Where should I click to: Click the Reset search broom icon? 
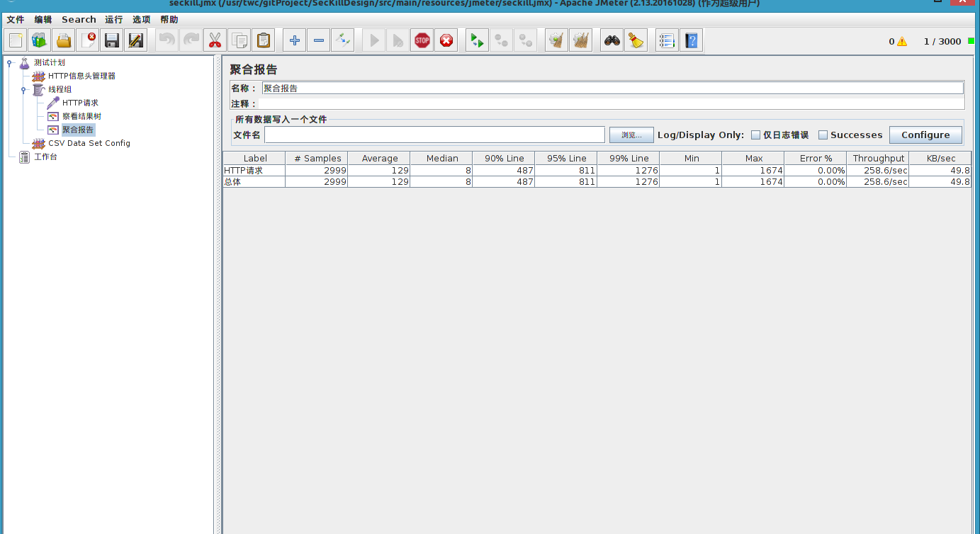click(x=636, y=40)
